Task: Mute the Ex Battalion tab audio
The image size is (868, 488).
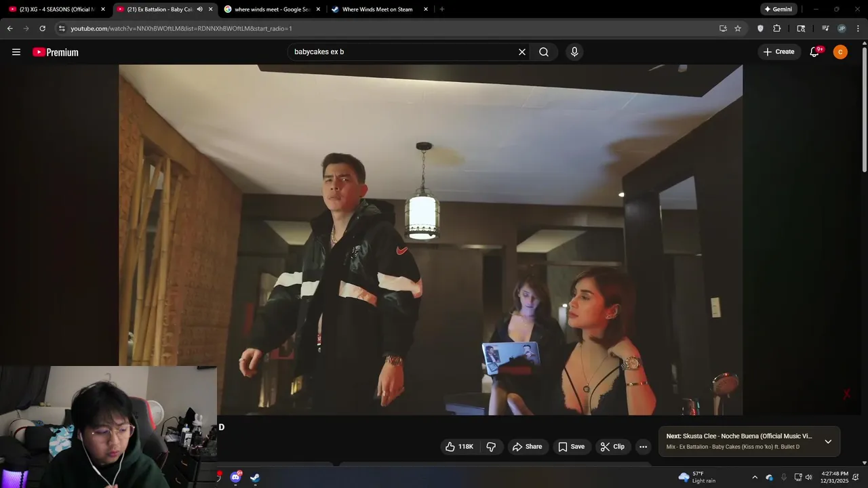Action: [200, 9]
